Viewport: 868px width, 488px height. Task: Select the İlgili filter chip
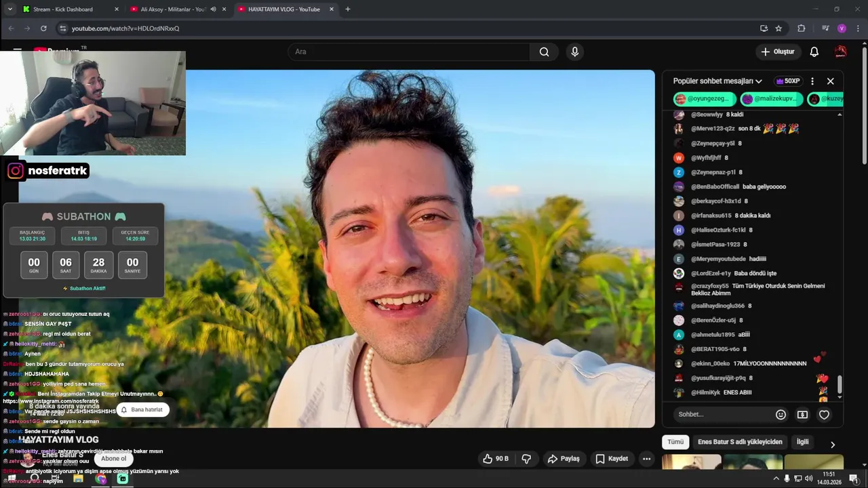[x=802, y=442]
